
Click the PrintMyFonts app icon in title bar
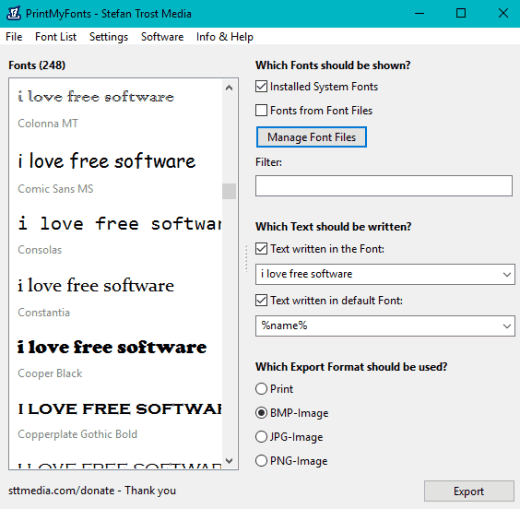14,14
